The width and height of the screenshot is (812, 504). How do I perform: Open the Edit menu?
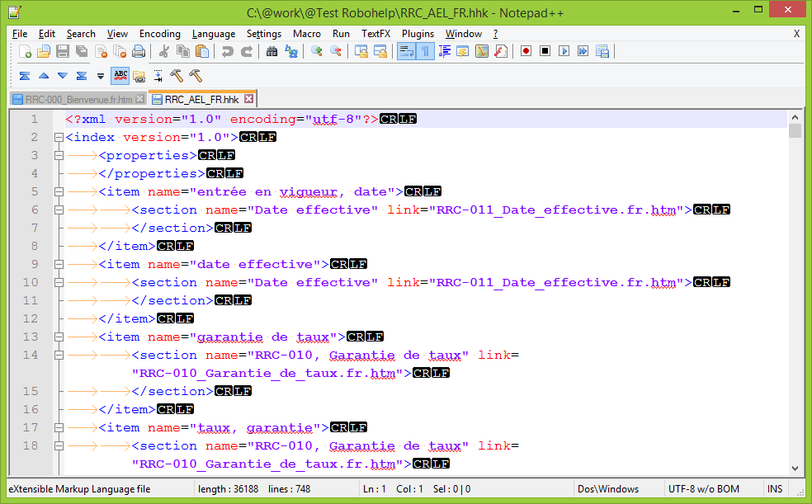pos(46,34)
